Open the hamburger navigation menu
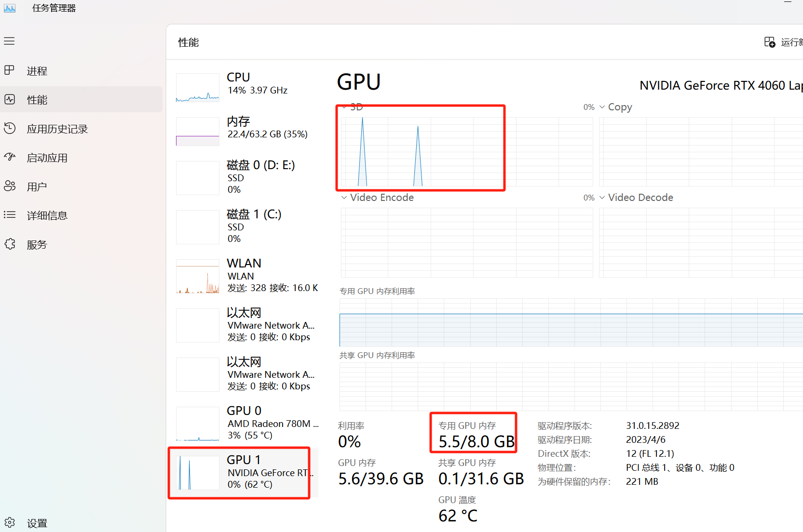This screenshot has height=532, width=803. pos(9,41)
